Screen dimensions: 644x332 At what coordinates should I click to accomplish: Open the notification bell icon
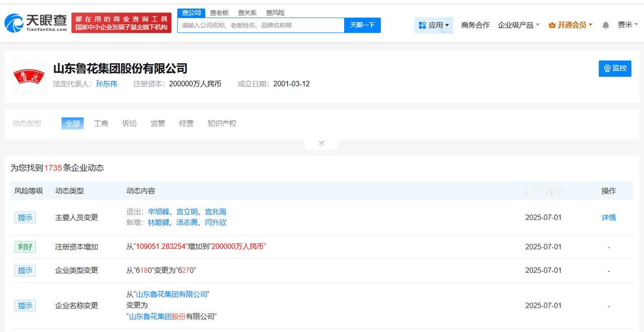606,25
